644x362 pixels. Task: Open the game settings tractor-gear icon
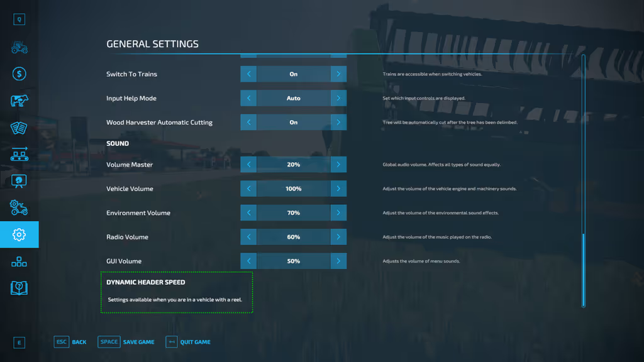(19, 207)
